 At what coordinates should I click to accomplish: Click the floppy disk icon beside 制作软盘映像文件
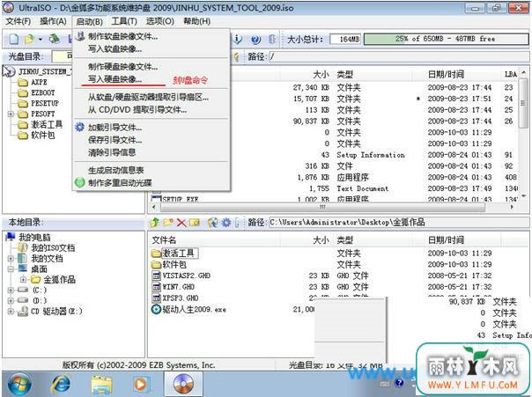[80, 36]
